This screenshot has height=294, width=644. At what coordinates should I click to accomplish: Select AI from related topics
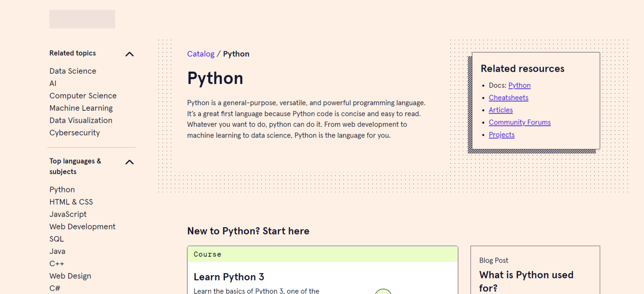tap(53, 83)
